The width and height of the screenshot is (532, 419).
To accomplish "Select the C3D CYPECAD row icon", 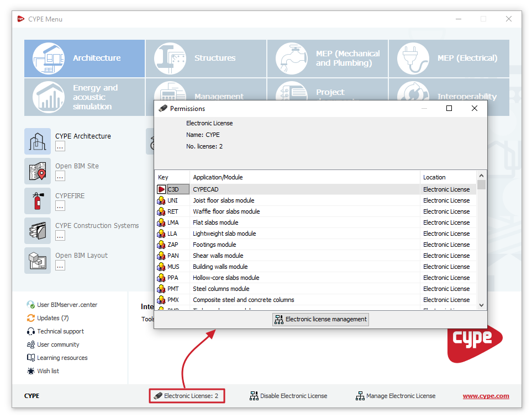I will pos(161,189).
